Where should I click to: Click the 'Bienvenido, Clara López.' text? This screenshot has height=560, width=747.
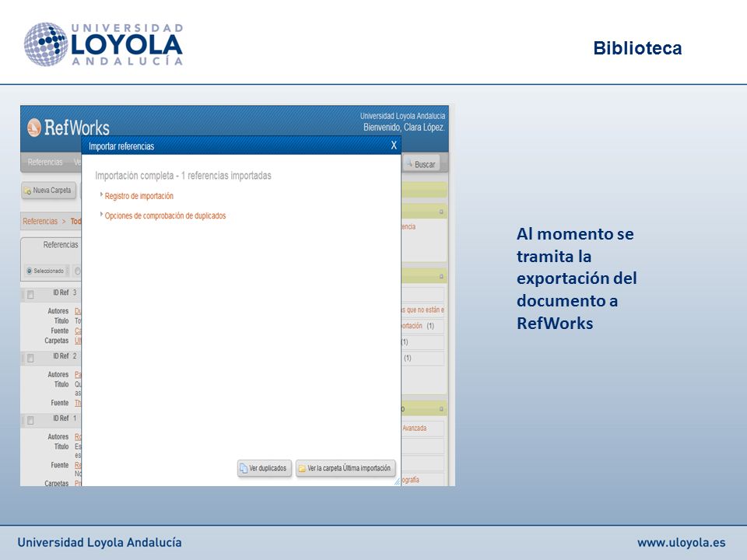[x=404, y=127]
